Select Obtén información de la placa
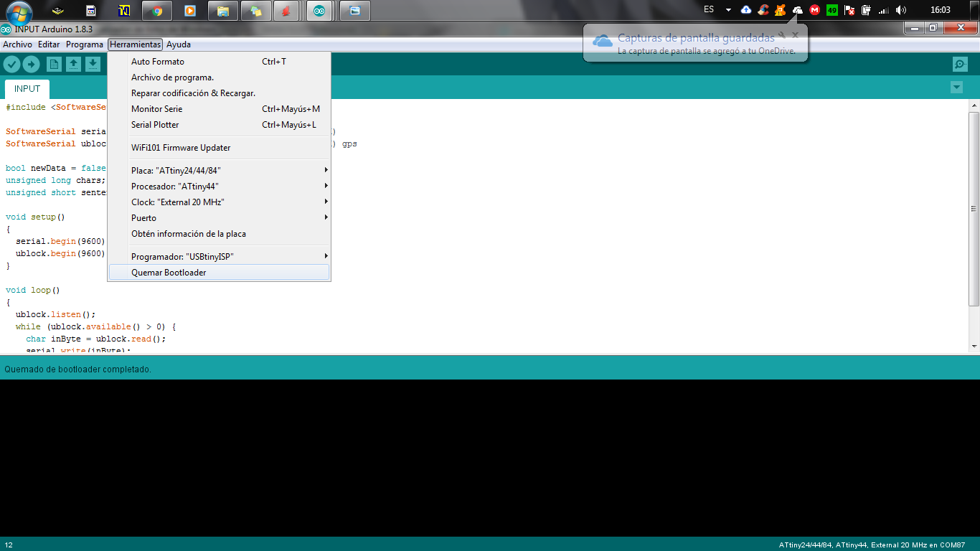This screenshot has height=551, width=980. click(x=219, y=234)
